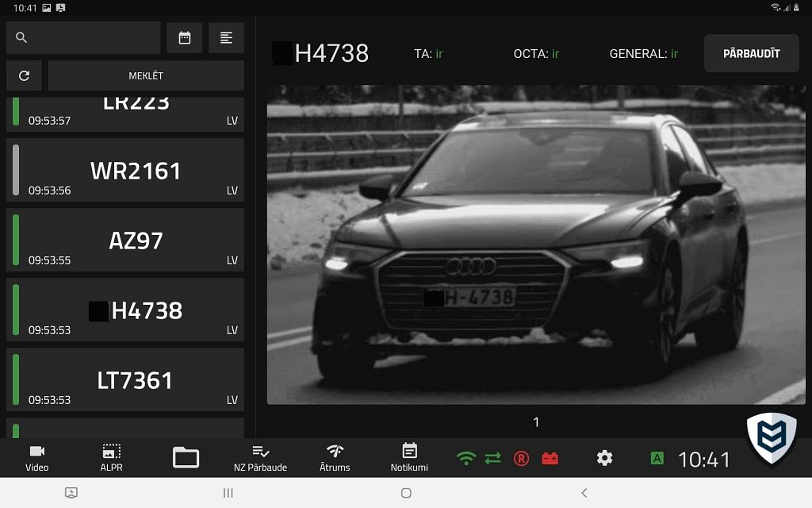The image size is (812, 508).
Task: Click the green data transfer arrows icon
Action: coord(493,458)
